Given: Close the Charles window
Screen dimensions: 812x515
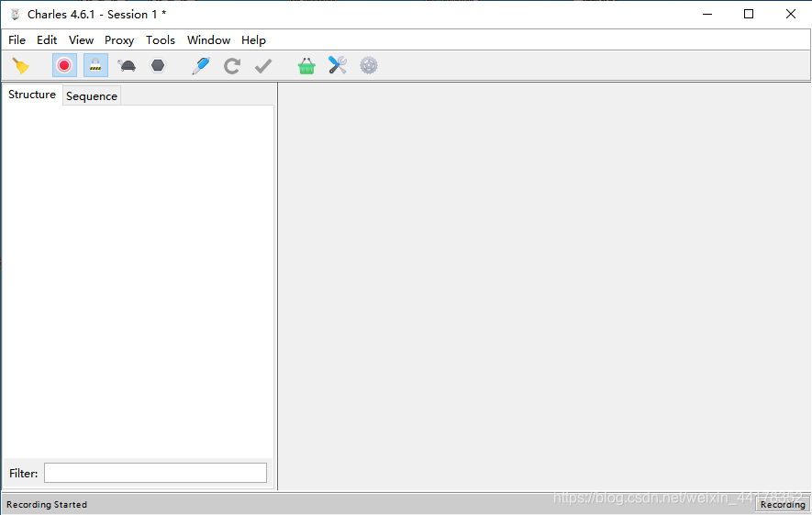Looking at the screenshot, I should (790, 14).
